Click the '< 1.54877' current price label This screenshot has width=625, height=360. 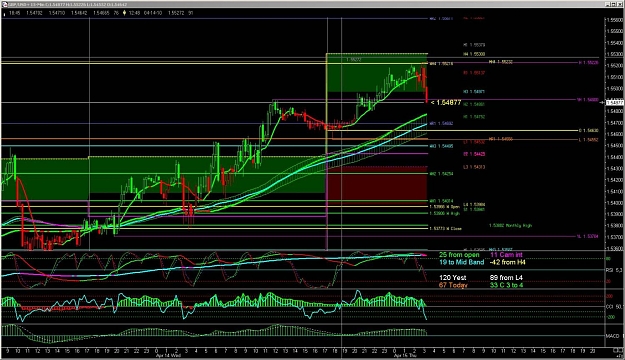(446, 102)
